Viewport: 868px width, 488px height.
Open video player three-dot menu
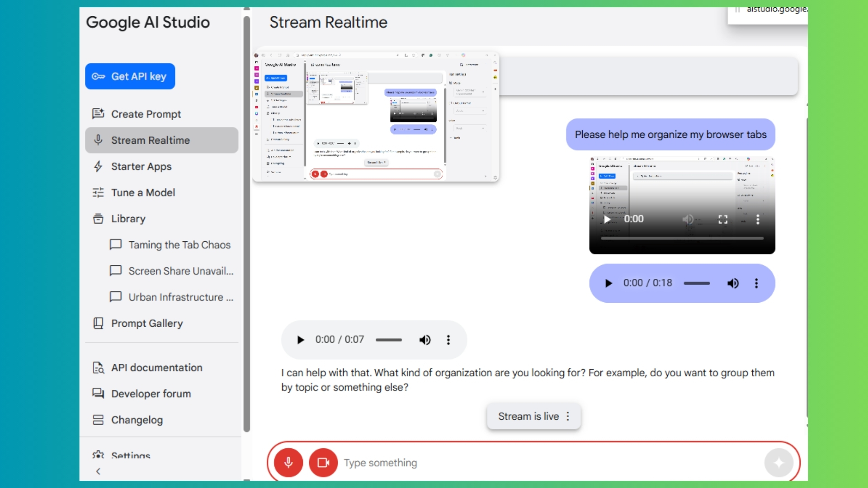[x=758, y=220]
